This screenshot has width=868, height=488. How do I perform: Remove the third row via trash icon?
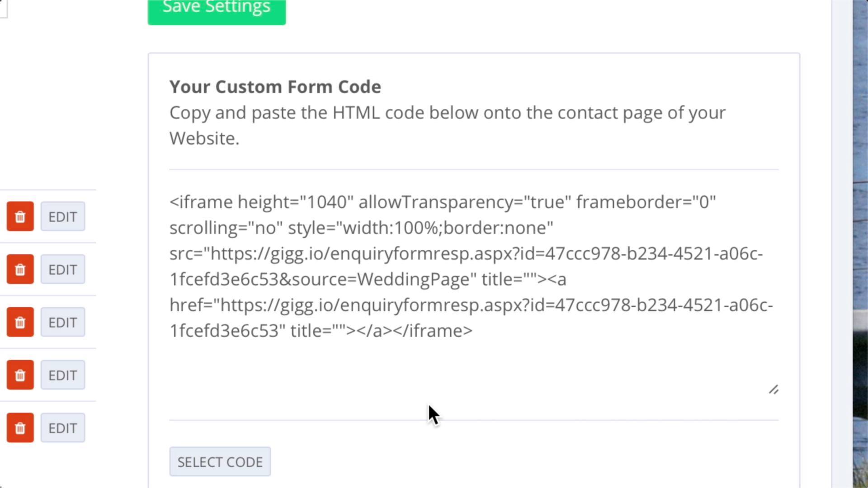pyautogui.click(x=20, y=322)
